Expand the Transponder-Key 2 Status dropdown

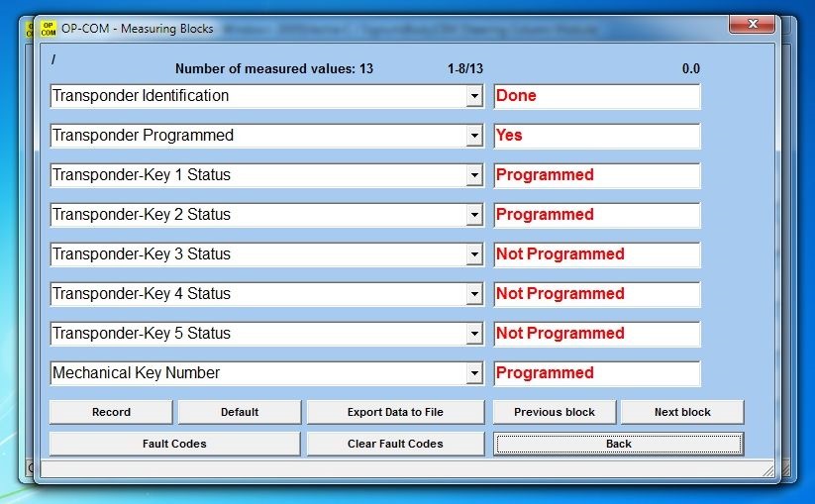474,215
